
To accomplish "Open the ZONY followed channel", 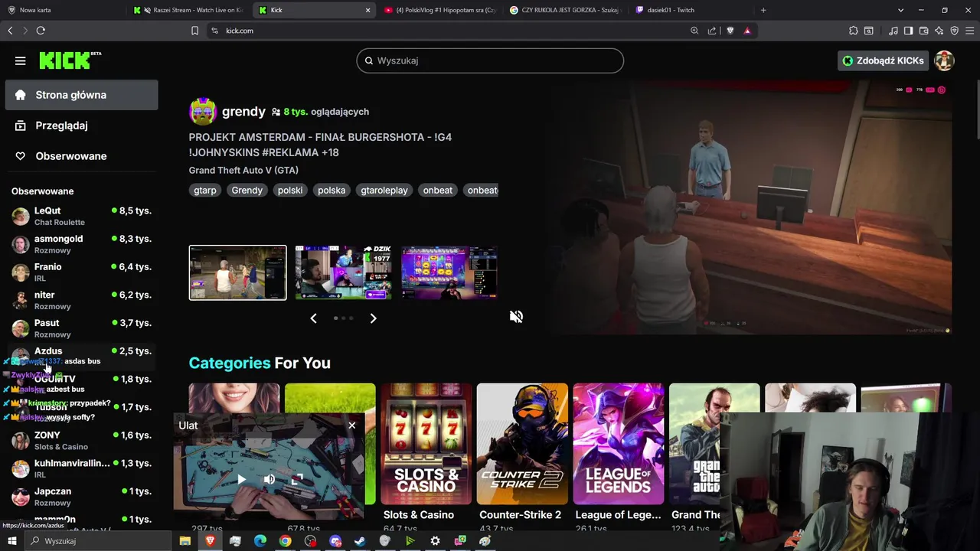I will click(x=81, y=441).
